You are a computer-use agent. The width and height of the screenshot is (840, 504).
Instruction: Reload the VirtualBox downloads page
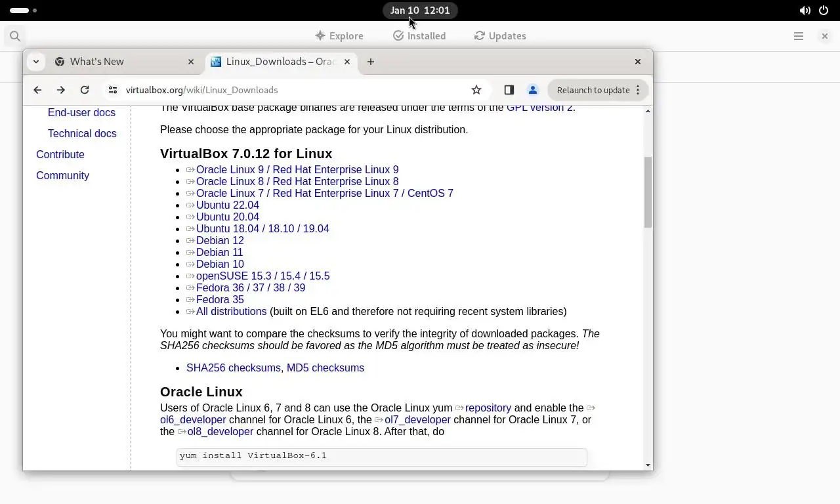[x=85, y=90]
